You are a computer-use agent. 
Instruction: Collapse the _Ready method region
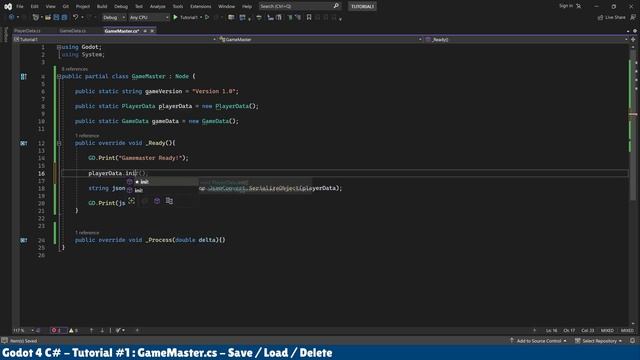coord(59,143)
